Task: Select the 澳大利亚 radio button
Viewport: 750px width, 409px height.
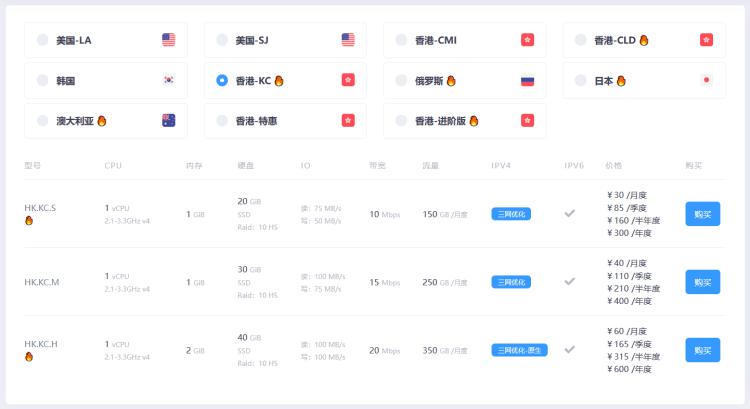Action: (43, 121)
